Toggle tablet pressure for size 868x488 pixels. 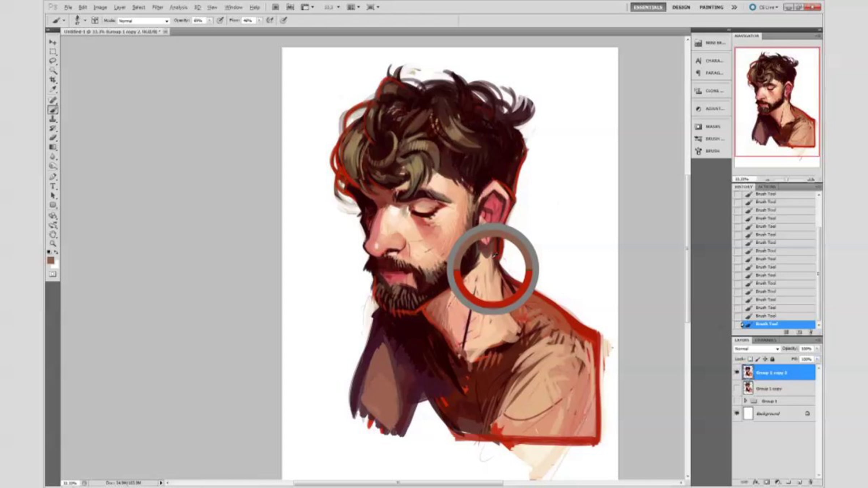284,20
